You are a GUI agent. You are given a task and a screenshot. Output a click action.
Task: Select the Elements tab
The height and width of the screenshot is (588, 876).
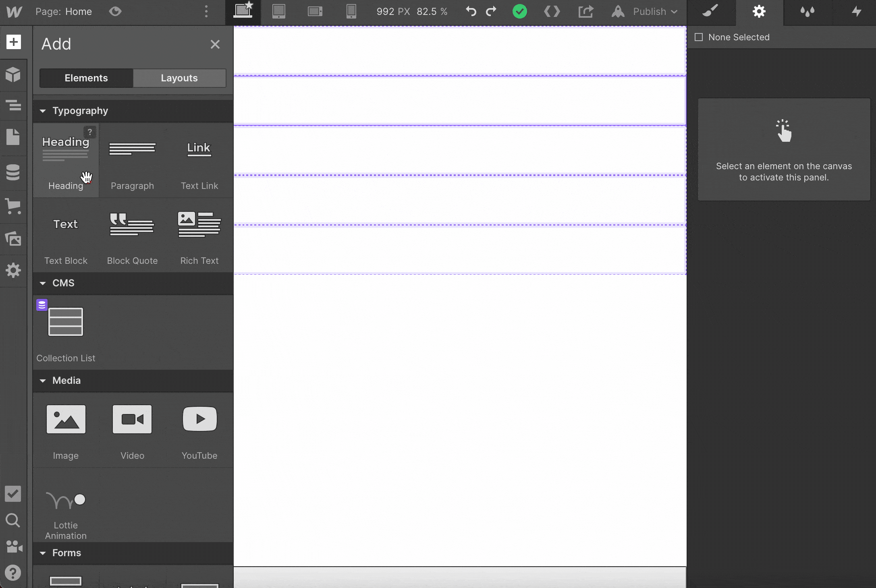[86, 78]
